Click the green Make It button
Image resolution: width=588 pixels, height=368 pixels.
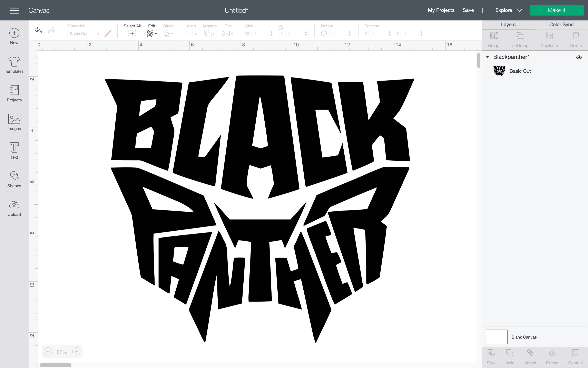tap(557, 10)
